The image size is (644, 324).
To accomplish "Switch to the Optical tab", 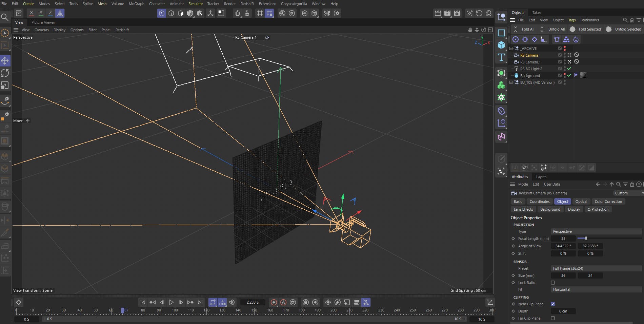I will 581,202.
